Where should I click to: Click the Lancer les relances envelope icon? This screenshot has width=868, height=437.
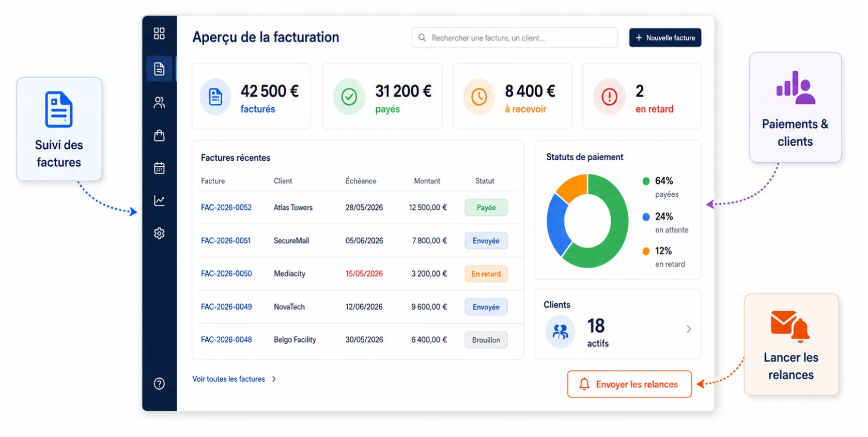pos(790,326)
